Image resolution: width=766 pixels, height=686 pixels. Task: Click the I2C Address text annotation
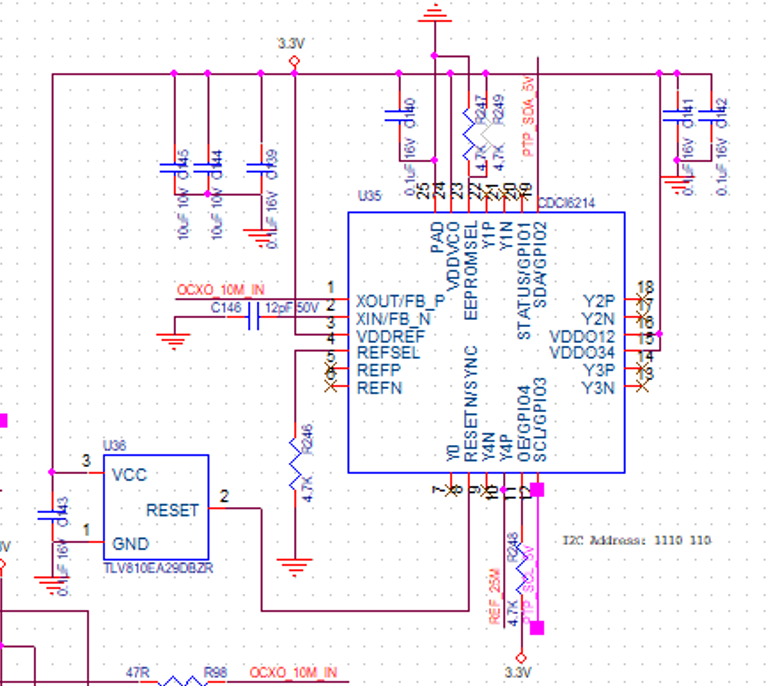pos(637,540)
